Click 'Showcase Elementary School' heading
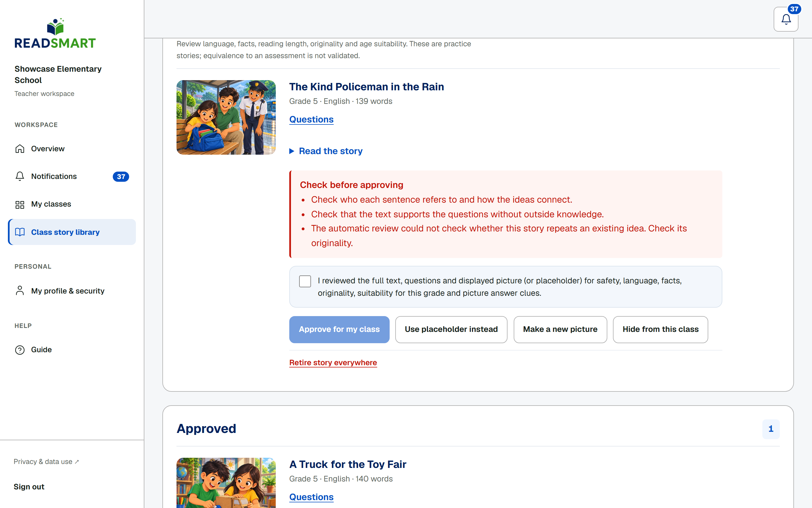812x508 pixels. coord(58,75)
